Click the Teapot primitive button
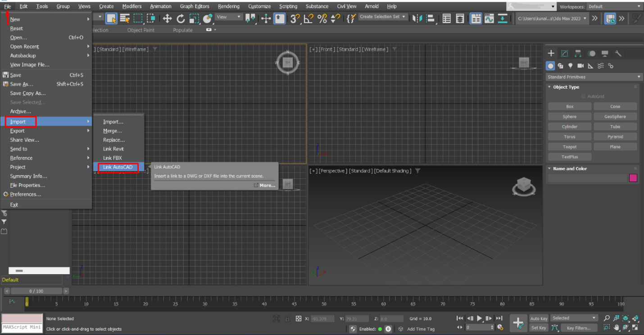Viewport: 644px width, 335px height. 569,147
